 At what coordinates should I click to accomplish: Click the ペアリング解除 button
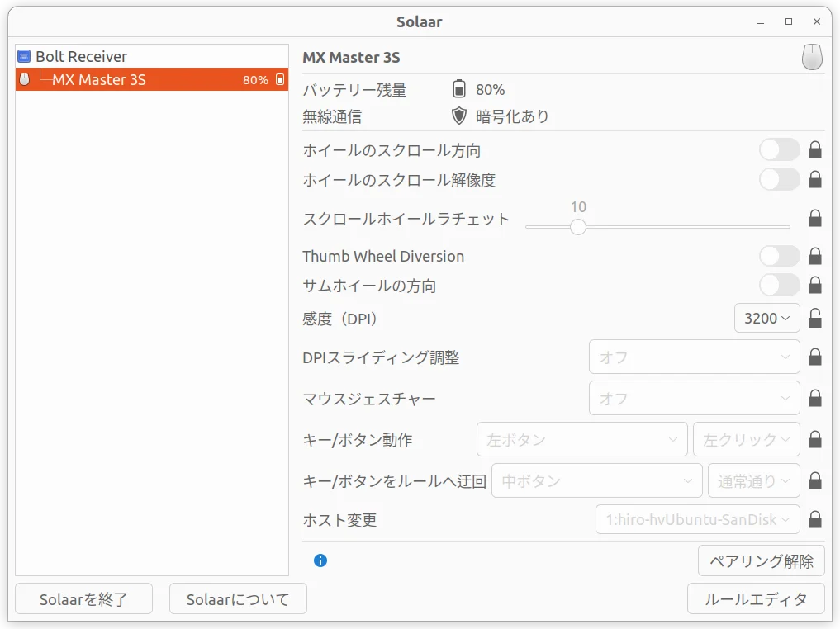(x=762, y=560)
